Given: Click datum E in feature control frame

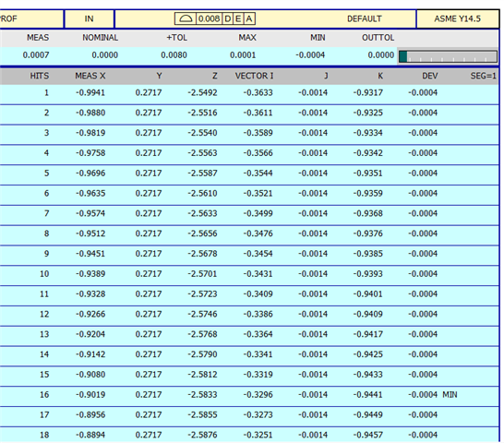Looking at the screenshot, I should coord(238,18).
